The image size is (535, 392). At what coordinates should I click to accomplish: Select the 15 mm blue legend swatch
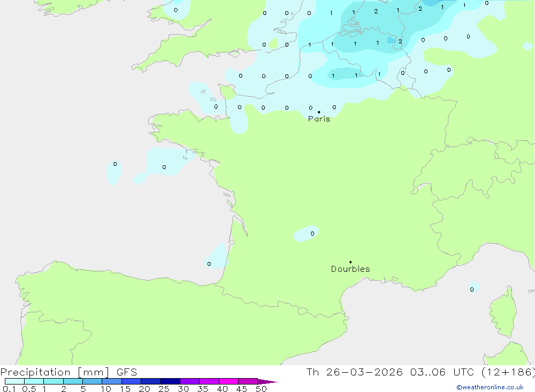click(131, 381)
